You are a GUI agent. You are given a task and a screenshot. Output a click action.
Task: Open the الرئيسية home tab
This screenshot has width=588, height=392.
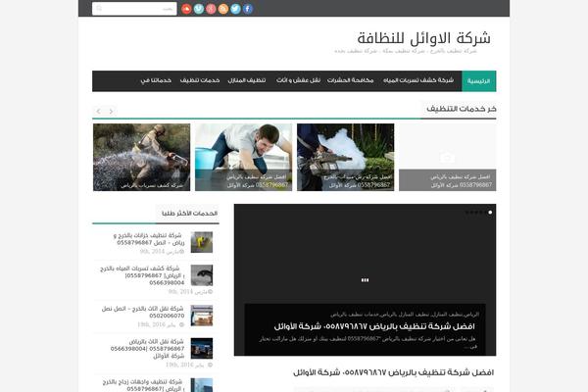pos(479,81)
